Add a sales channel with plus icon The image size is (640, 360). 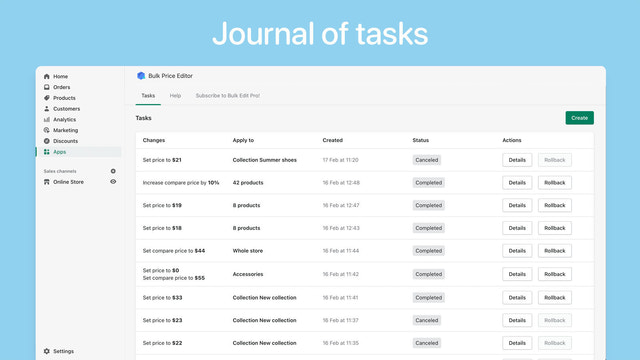coord(113,171)
